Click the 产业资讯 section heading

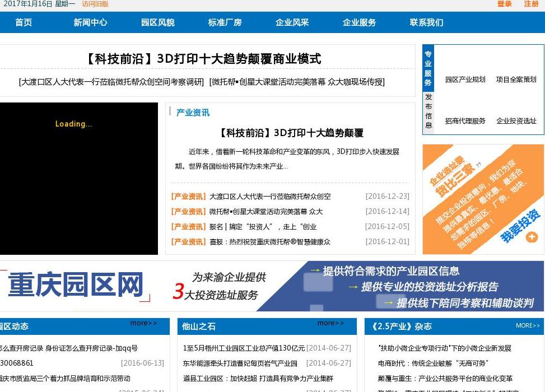[x=193, y=113]
